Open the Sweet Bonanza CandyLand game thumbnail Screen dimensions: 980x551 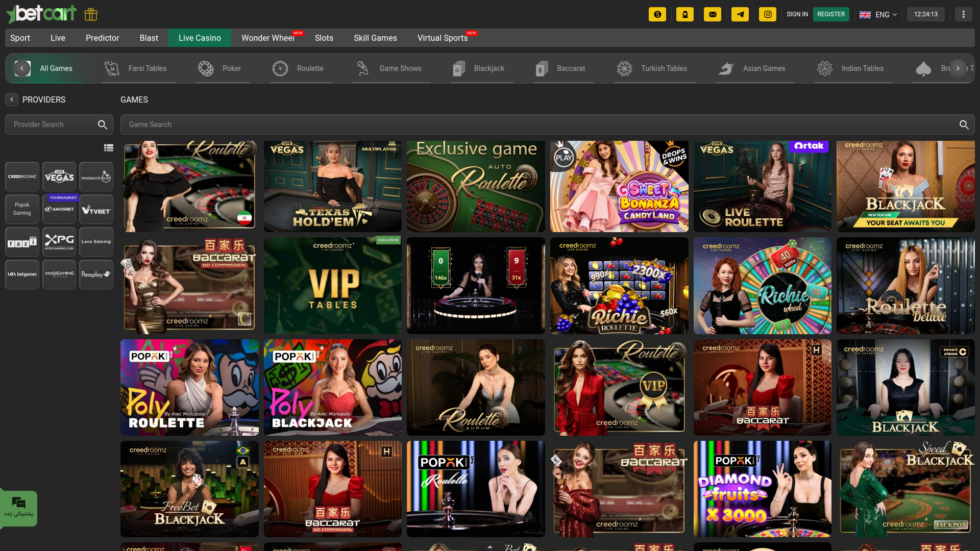[619, 186]
